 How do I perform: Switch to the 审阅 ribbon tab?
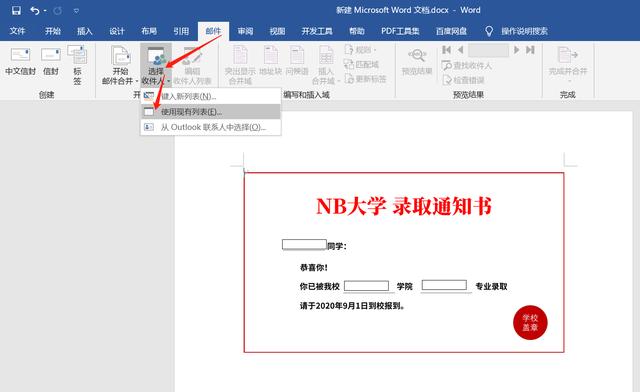245,31
